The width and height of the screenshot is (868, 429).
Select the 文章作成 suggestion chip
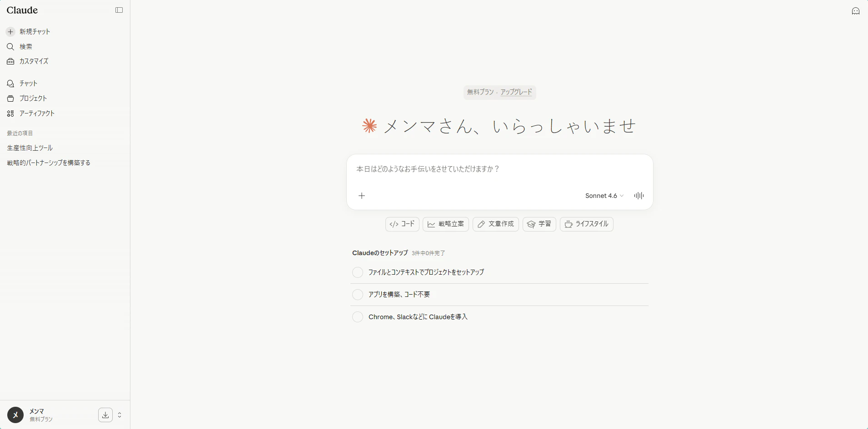(x=496, y=224)
